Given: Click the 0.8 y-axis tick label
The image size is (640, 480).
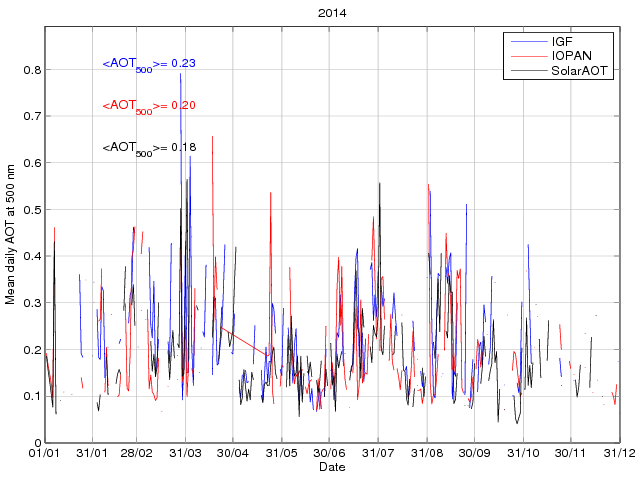Looking at the screenshot, I should [31, 70].
